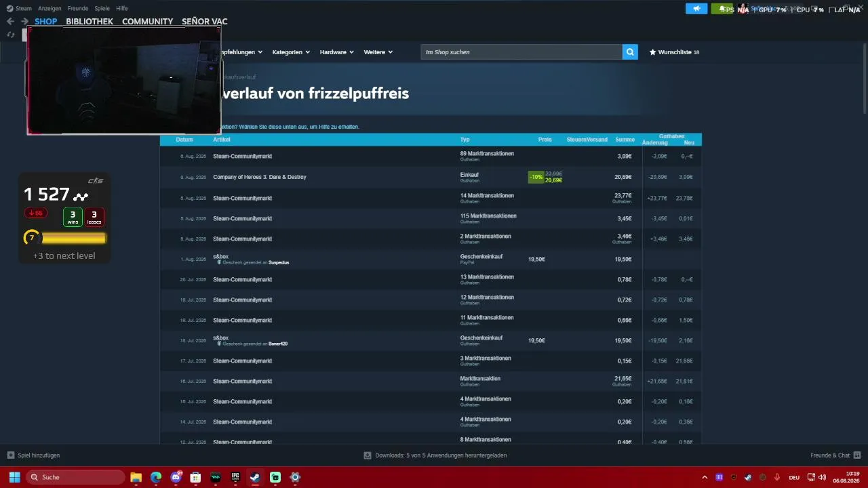This screenshot has width=868, height=488.
Task: Open the 115 Markttransaktionen row
Action: pyautogui.click(x=431, y=219)
